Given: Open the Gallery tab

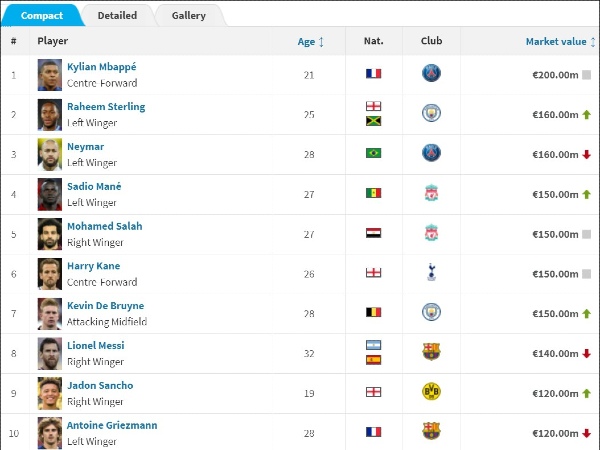Looking at the screenshot, I should (189, 16).
